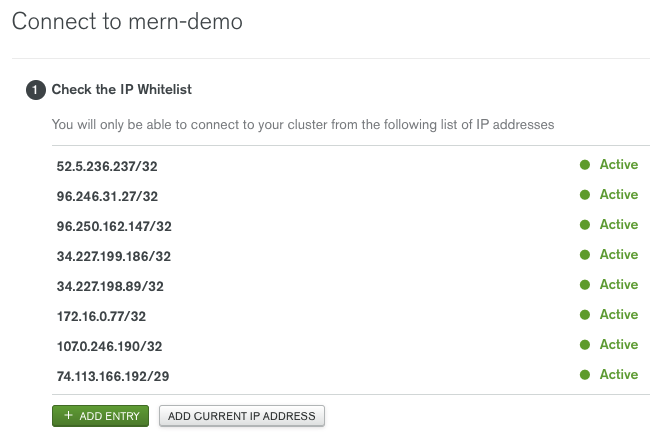Image resolution: width=664 pixels, height=437 pixels.
Task: Select the 52.5.236.237/32 whitelist entry
Action: (107, 166)
